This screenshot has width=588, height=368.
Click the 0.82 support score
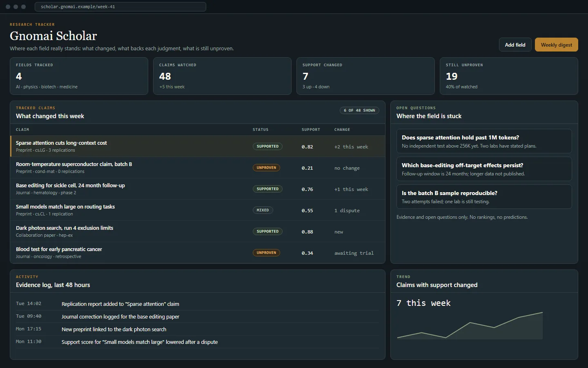307,147
